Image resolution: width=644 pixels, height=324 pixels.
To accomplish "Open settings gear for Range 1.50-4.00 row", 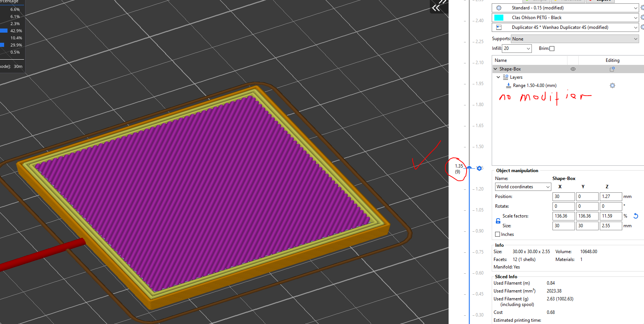I will pyautogui.click(x=612, y=85).
